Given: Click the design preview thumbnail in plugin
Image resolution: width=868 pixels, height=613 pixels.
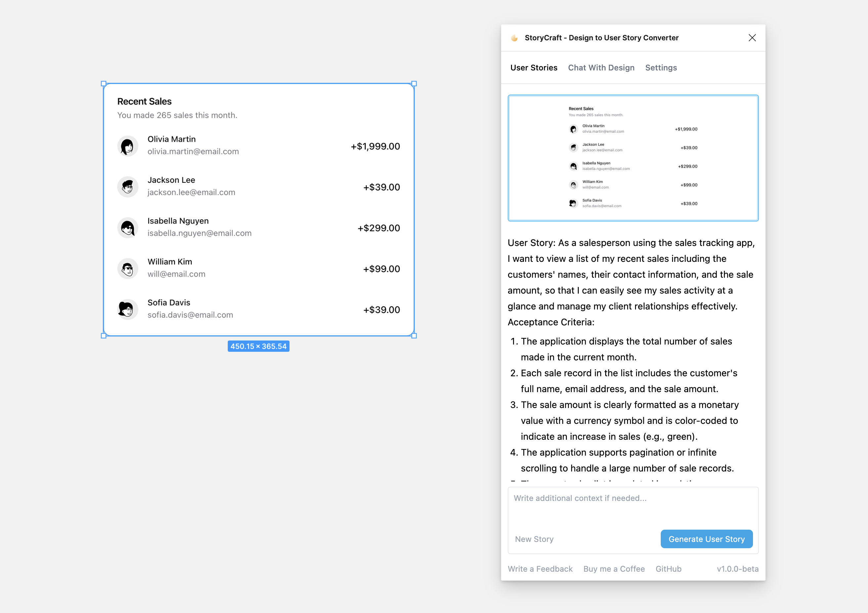Looking at the screenshot, I should tap(633, 158).
